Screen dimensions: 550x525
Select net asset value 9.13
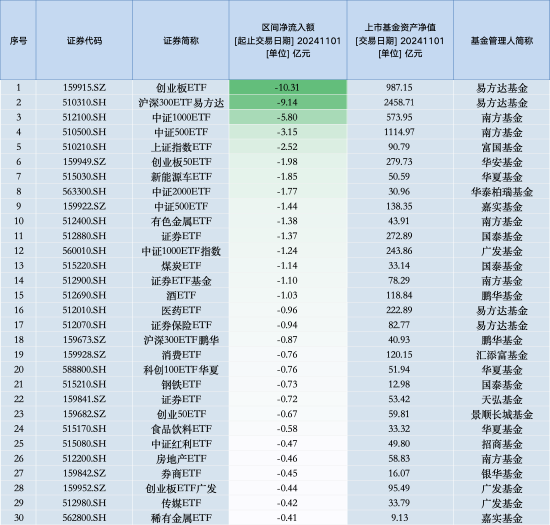click(x=400, y=518)
